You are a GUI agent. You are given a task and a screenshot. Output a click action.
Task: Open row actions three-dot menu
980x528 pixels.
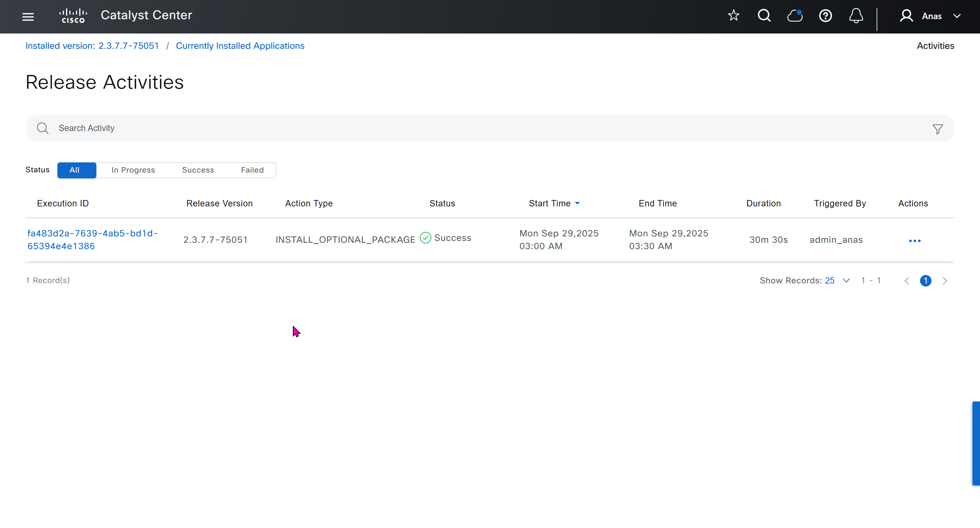click(x=914, y=241)
